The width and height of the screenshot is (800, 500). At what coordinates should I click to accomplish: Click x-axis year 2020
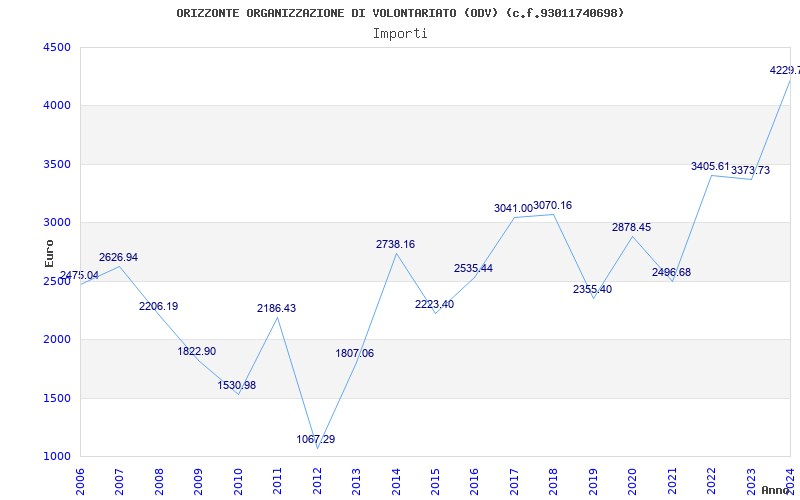point(633,482)
